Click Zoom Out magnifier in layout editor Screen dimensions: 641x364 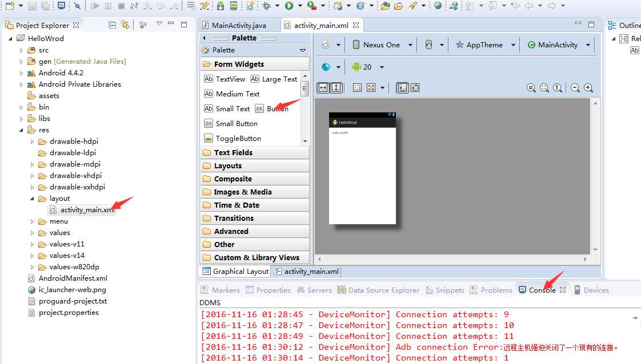tap(575, 88)
